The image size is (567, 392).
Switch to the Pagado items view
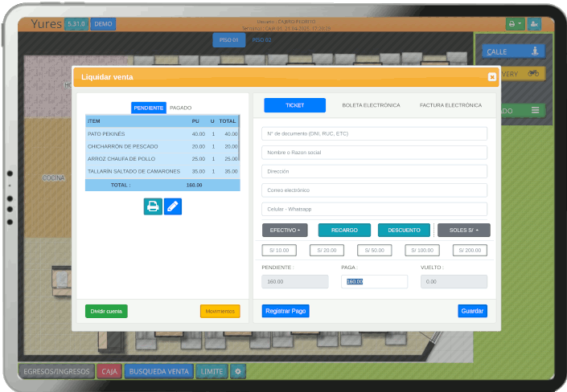[180, 108]
